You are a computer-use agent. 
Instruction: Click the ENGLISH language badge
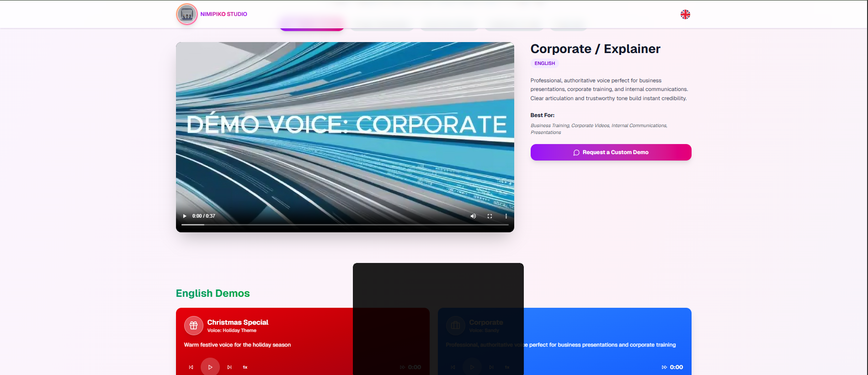[544, 64]
